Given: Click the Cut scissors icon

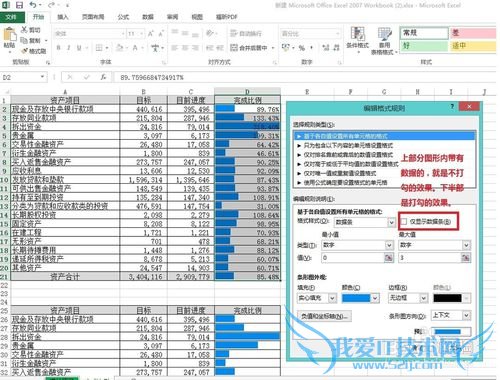Looking at the screenshot, I should tap(24, 30).
